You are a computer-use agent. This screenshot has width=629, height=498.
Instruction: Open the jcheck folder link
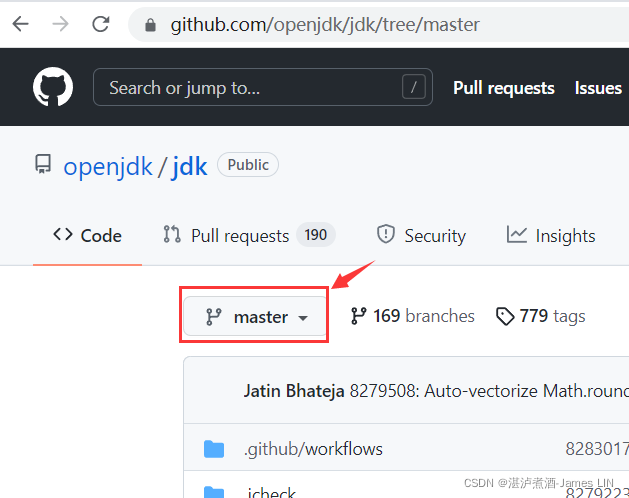point(271,493)
